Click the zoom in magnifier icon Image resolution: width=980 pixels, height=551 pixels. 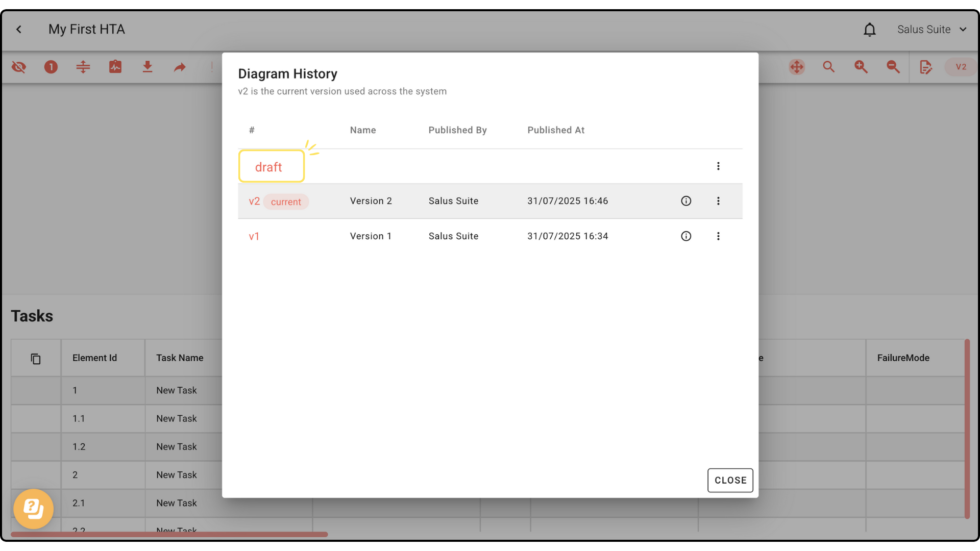coord(861,67)
